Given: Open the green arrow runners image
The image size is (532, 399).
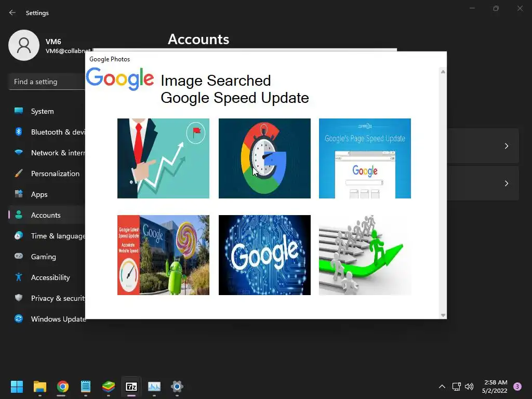Looking at the screenshot, I should click(x=365, y=255).
